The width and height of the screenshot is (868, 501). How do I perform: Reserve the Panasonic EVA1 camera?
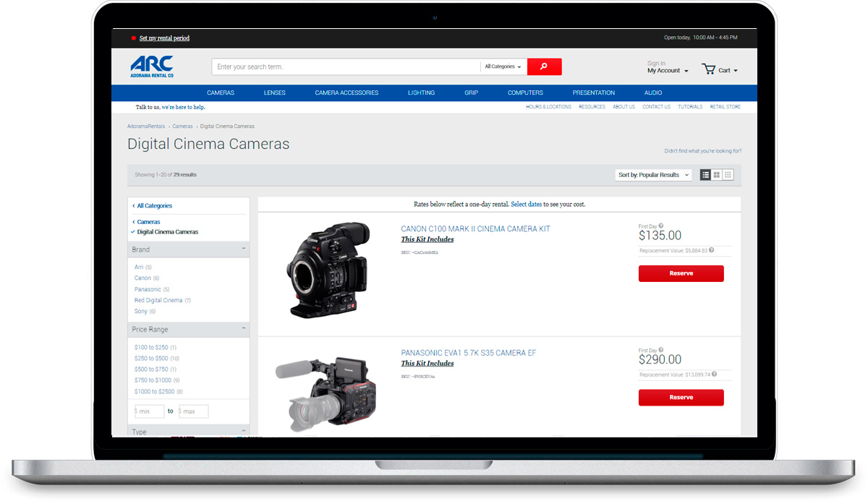pos(681,397)
